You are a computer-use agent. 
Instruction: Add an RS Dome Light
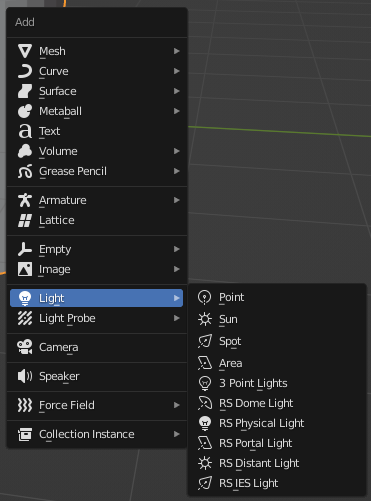tap(277, 403)
